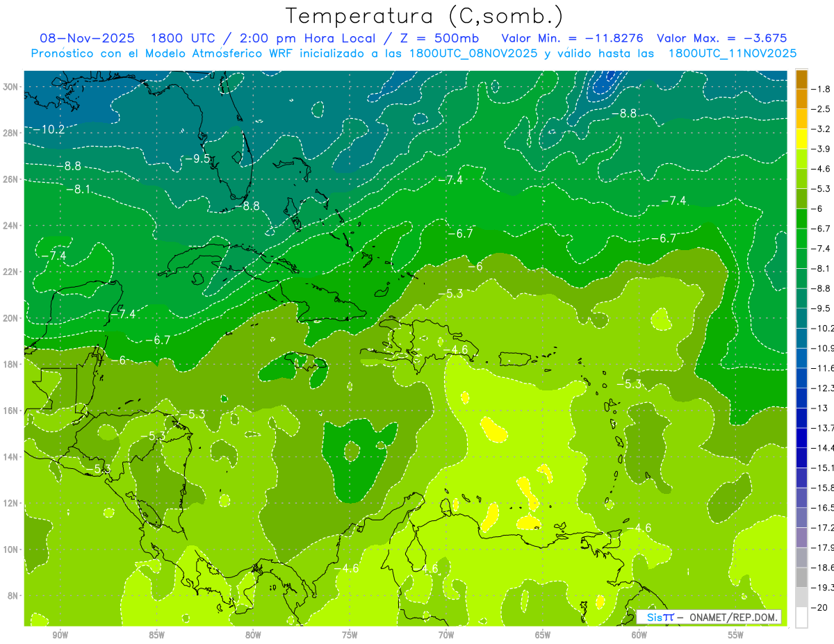Click the -3.9 value on the color scale
This screenshot has height=644, width=834.
[821, 148]
